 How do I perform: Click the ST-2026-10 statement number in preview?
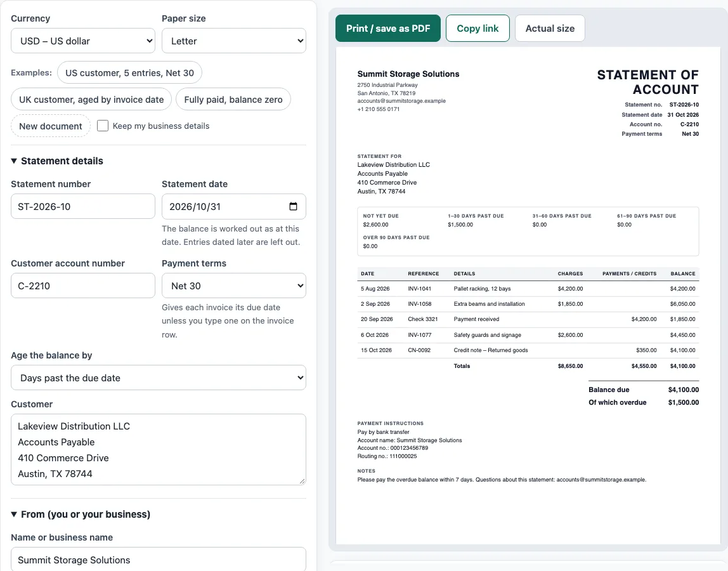click(x=684, y=105)
